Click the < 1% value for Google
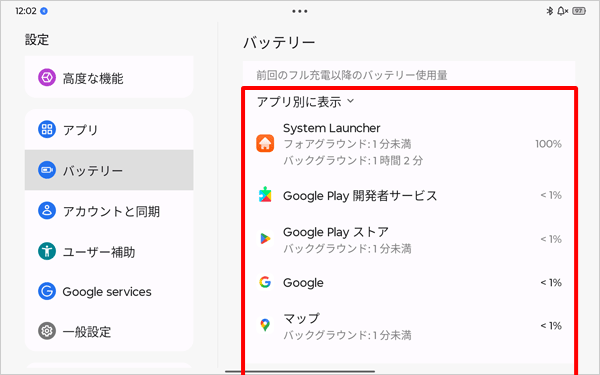 click(x=551, y=282)
